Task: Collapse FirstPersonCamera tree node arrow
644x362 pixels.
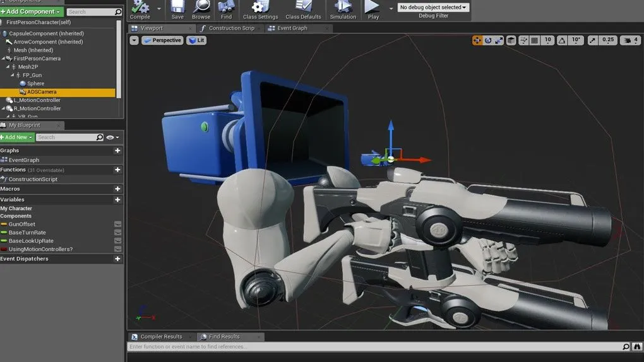Action: [3, 58]
